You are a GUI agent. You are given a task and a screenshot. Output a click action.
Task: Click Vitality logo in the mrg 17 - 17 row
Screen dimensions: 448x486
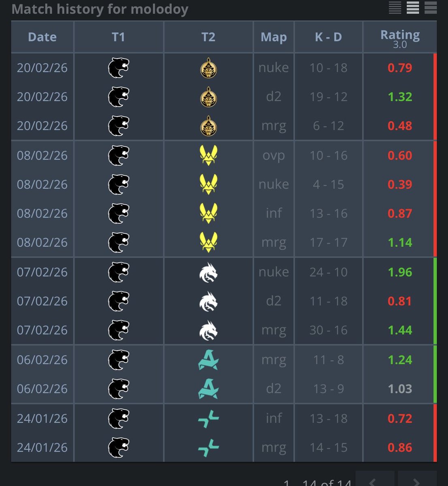[209, 242]
